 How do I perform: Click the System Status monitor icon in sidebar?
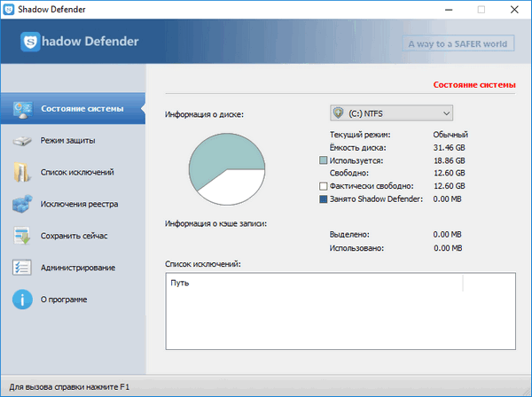(x=22, y=109)
